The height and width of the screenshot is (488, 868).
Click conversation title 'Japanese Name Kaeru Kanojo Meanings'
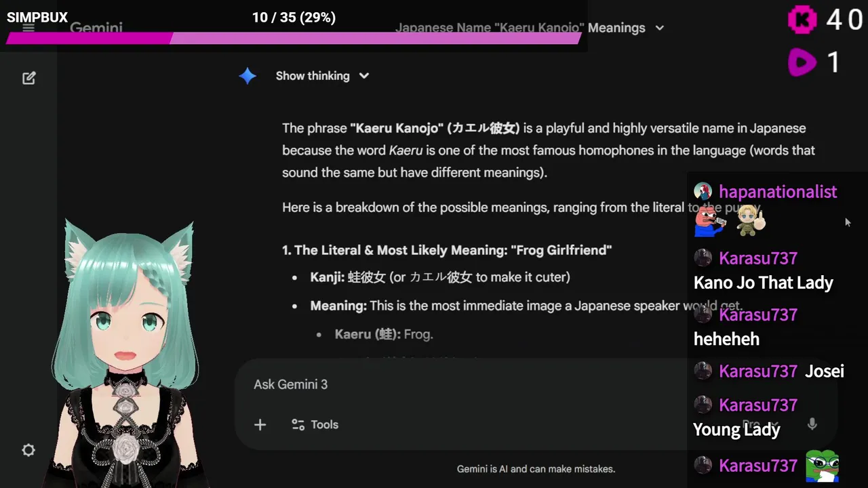pos(520,28)
